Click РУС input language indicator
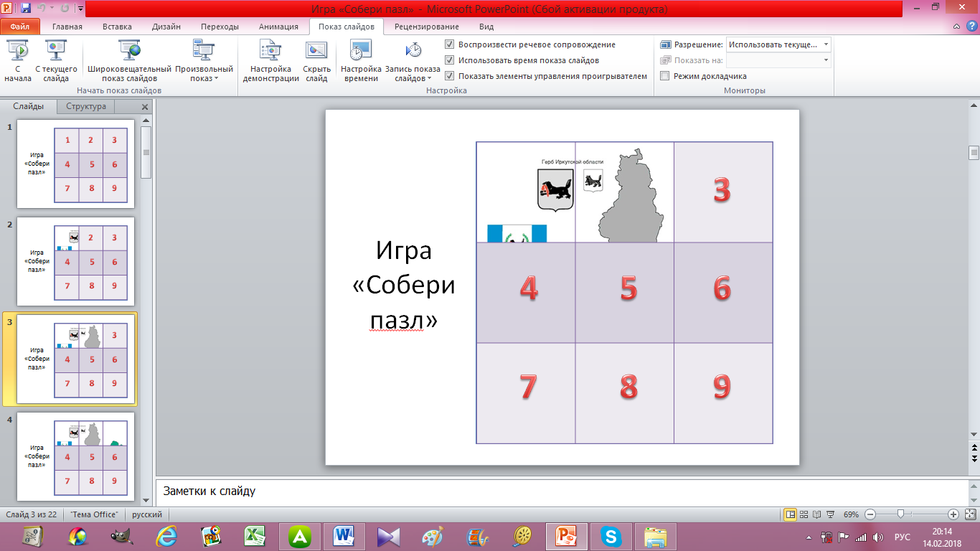The width and height of the screenshot is (980, 551). pyautogui.click(x=903, y=537)
